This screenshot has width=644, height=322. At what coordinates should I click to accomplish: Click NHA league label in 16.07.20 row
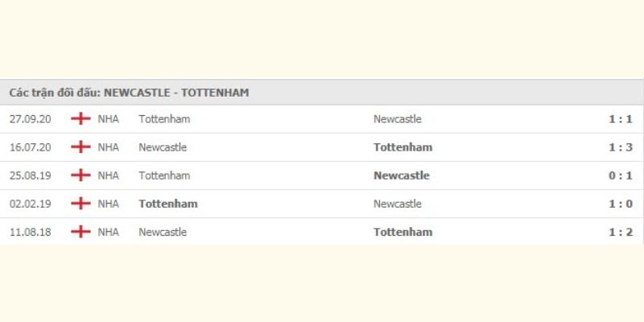click(108, 147)
